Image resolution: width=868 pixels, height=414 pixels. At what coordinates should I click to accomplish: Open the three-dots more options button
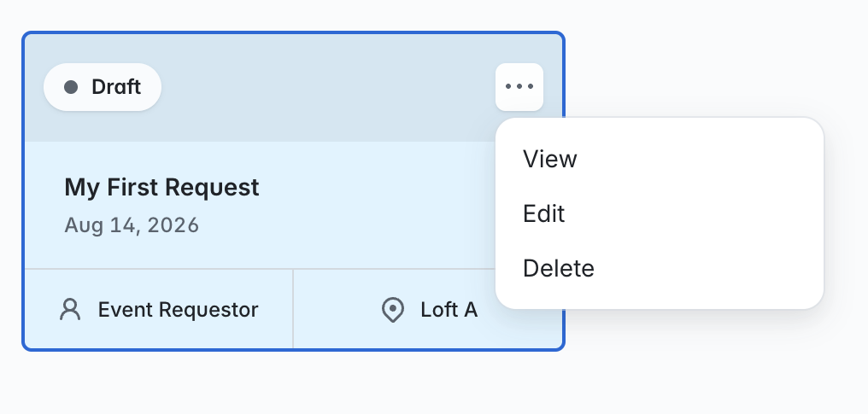click(x=519, y=87)
